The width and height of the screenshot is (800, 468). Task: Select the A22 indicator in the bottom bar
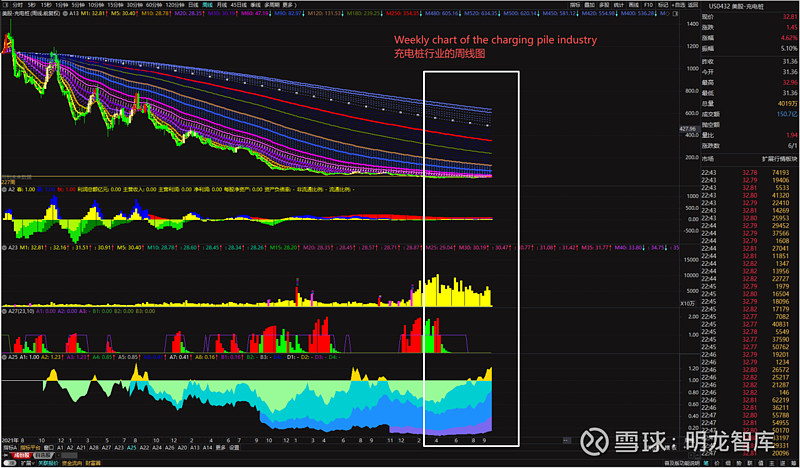coord(144,448)
